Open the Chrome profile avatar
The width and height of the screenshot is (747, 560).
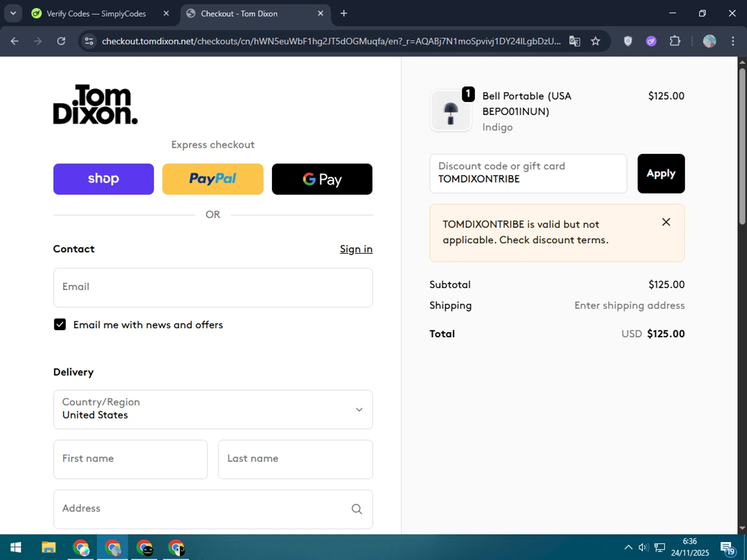point(710,41)
